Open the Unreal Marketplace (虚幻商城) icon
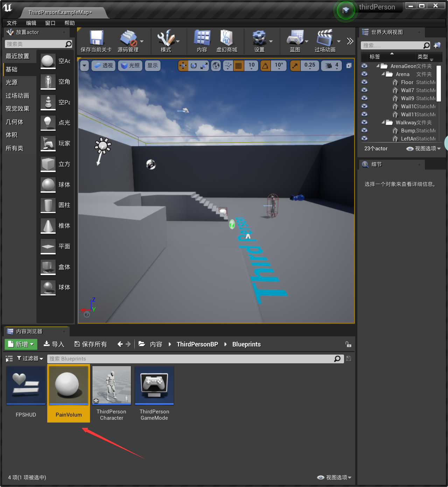The height and width of the screenshot is (487, 448). click(226, 38)
